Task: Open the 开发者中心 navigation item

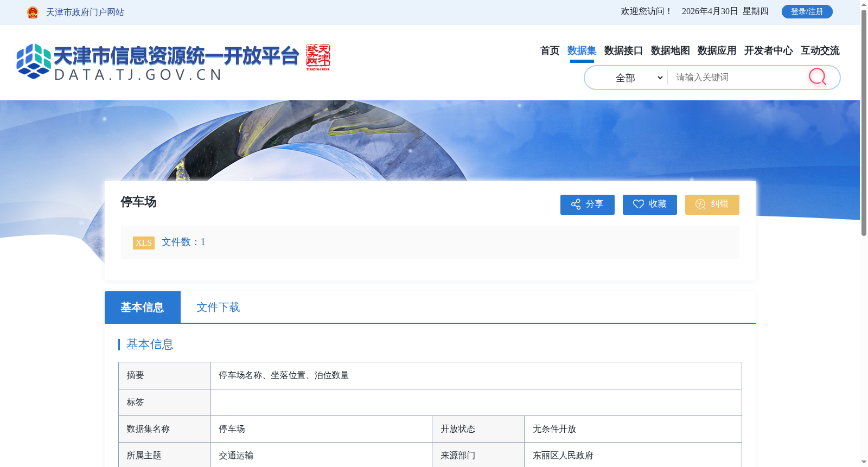Action: pos(768,50)
